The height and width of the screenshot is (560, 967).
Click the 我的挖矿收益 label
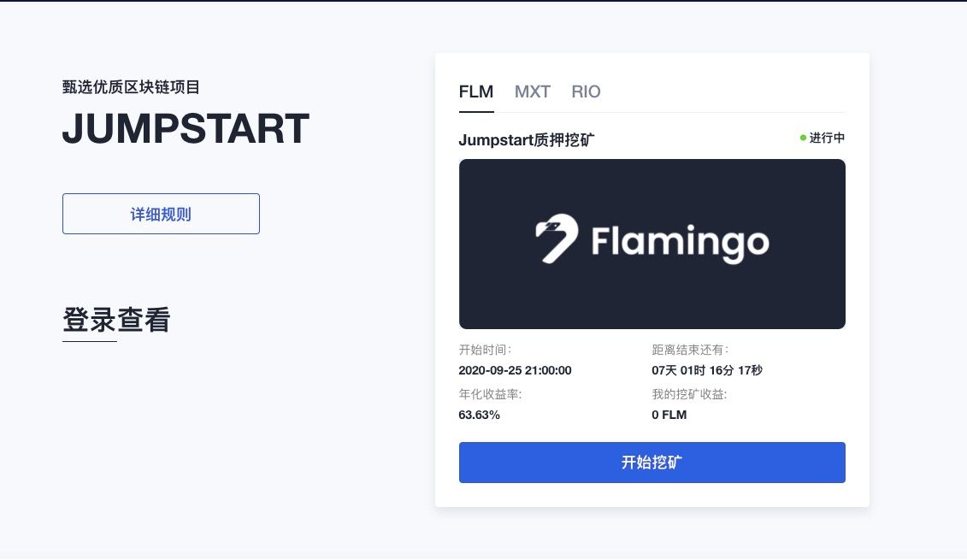click(689, 394)
